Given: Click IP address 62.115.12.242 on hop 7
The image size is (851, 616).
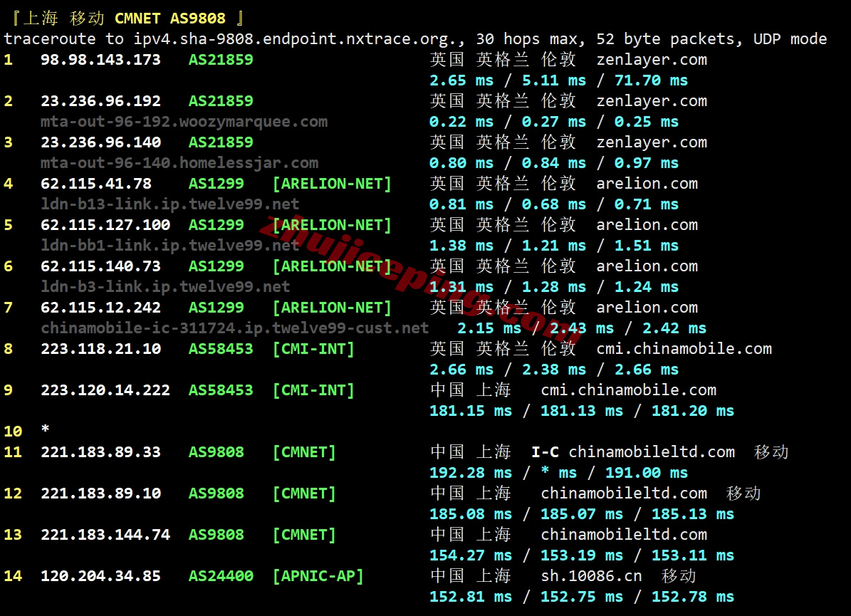Looking at the screenshot, I should tap(100, 308).
